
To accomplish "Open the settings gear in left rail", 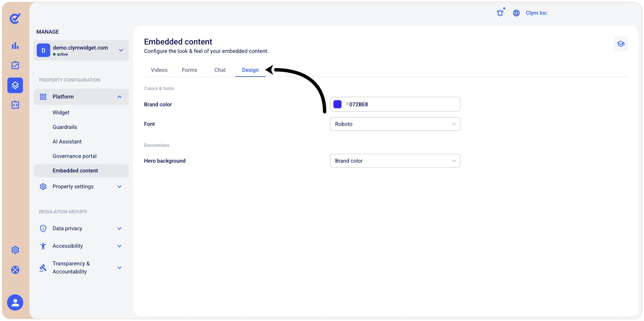I will click(x=15, y=250).
